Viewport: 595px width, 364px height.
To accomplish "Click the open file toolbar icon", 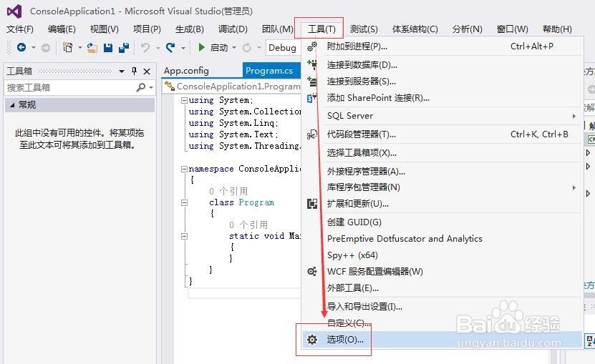I will 92,47.
